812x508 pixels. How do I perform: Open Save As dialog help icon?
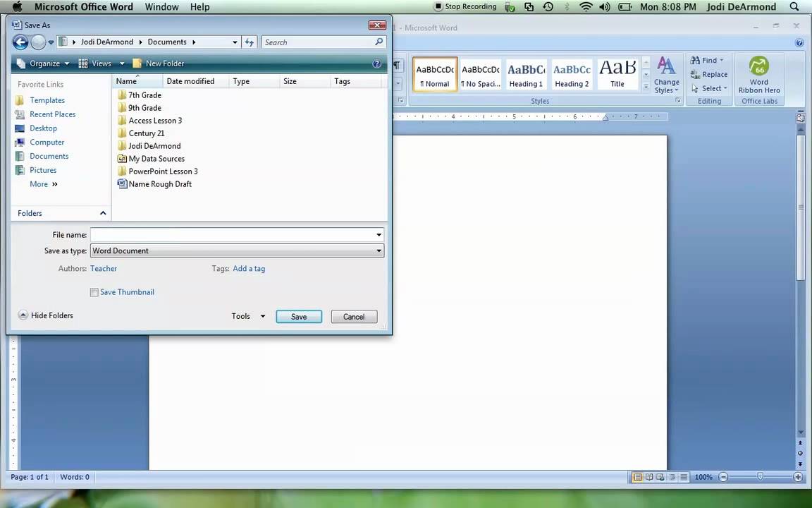(x=377, y=64)
